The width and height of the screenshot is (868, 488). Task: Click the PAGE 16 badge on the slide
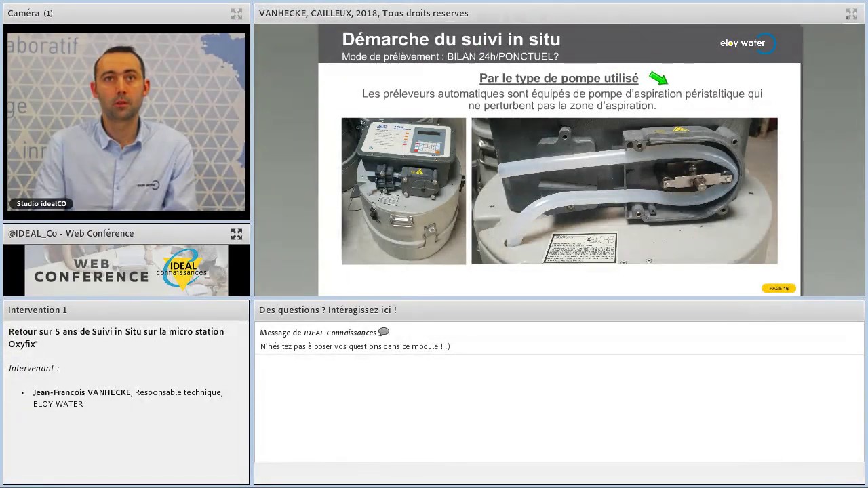pyautogui.click(x=778, y=288)
